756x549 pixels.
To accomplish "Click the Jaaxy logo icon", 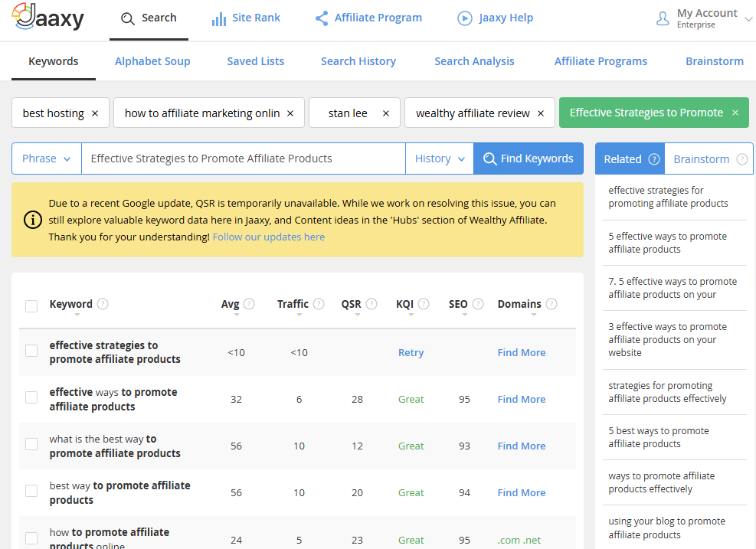I will [25, 17].
